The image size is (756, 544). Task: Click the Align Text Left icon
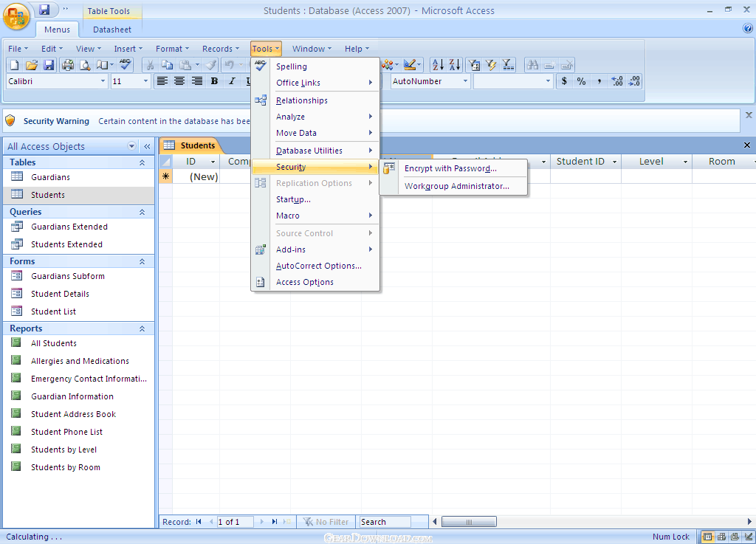162,81
